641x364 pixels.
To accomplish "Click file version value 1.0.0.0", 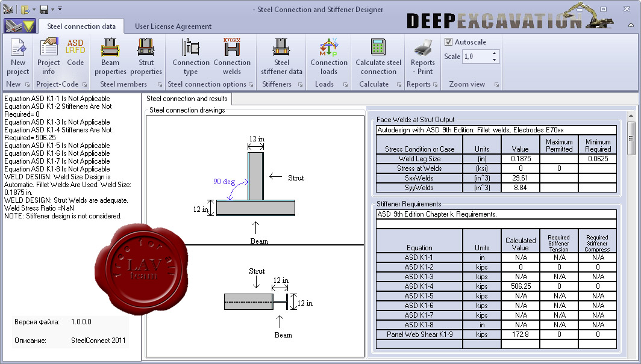I will (81, 321).
